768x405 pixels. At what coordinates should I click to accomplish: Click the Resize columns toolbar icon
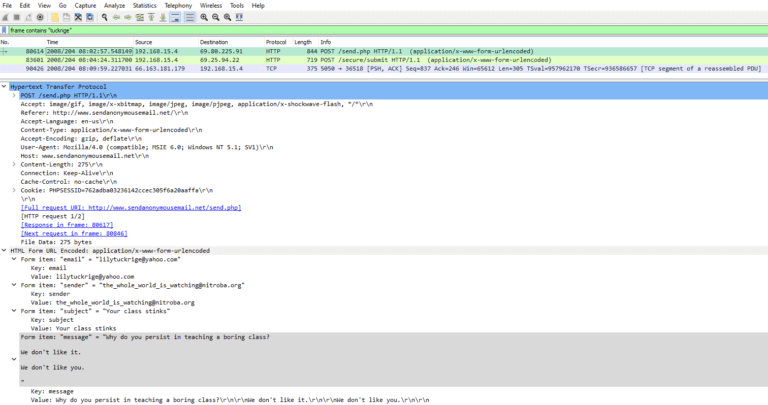(241, 17)
